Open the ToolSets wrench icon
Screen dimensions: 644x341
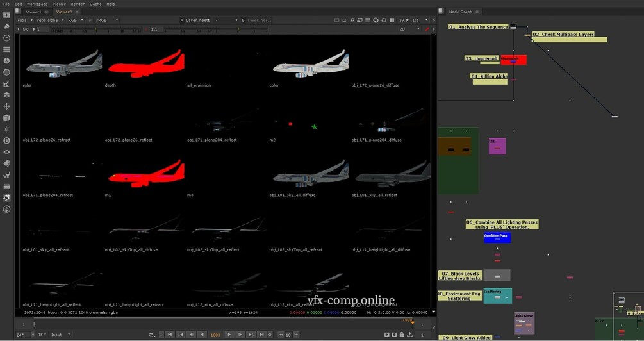(x=6, y=175)
